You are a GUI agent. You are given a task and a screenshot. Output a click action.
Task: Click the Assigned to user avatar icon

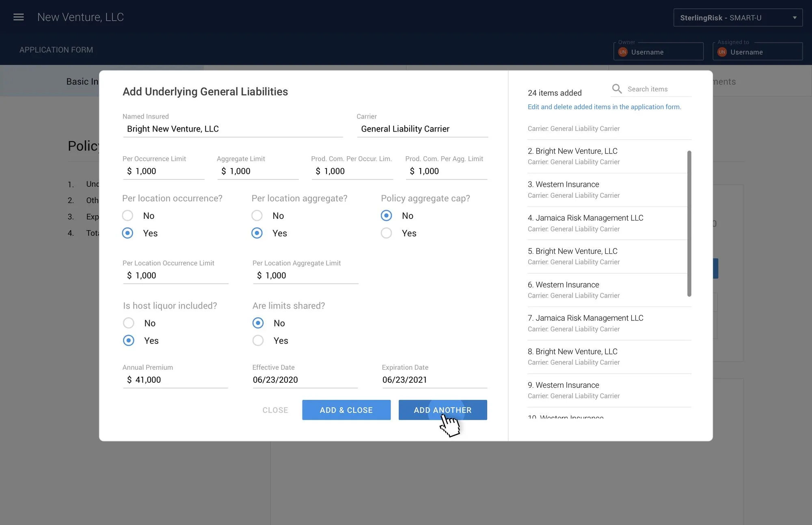(722, 52)
